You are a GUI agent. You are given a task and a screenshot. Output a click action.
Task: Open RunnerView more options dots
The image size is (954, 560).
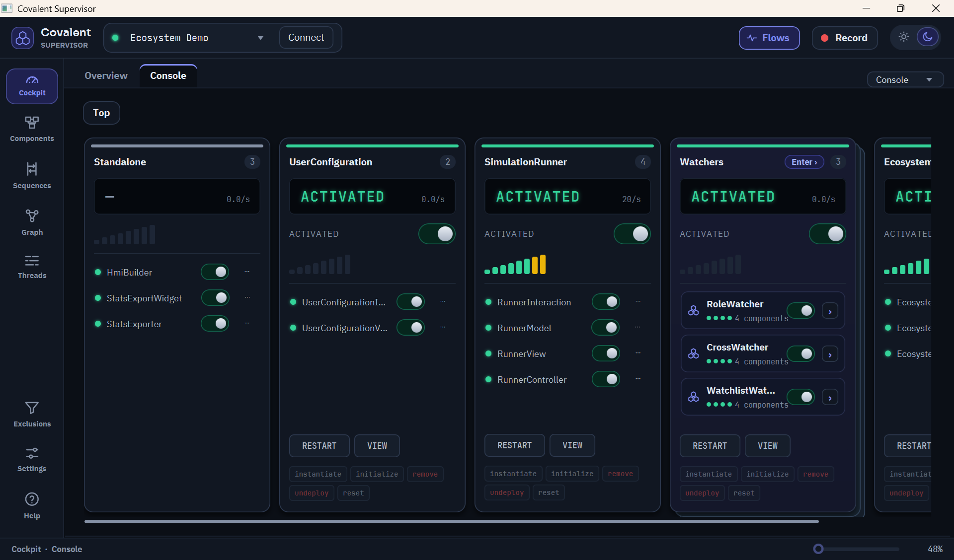coord(637,353)
